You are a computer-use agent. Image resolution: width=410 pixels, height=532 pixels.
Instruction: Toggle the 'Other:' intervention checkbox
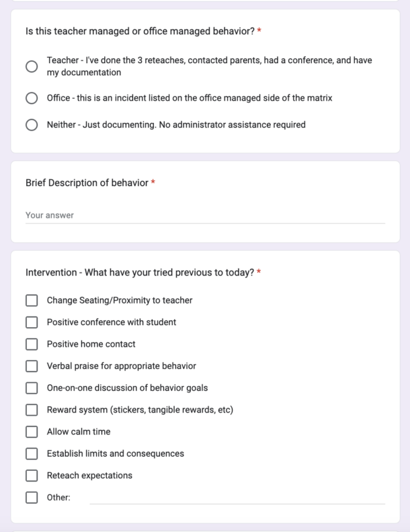(32, 498)
